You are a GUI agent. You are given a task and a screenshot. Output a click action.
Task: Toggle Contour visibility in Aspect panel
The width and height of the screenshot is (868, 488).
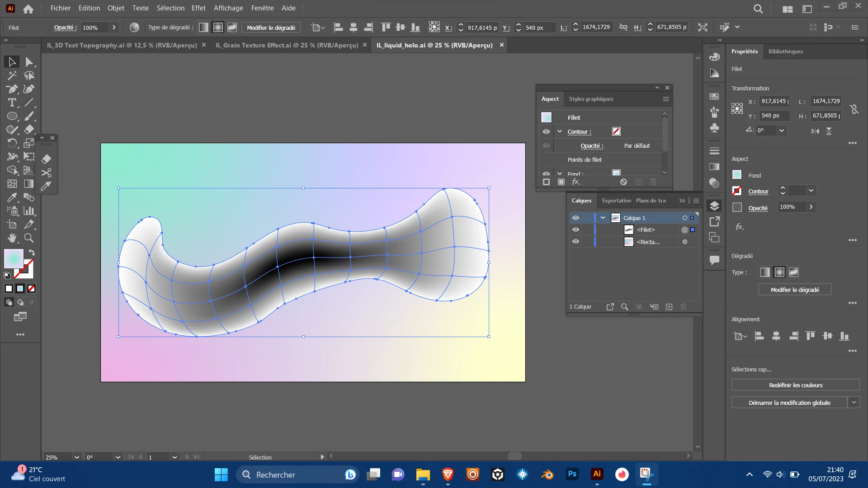point(546,131)
